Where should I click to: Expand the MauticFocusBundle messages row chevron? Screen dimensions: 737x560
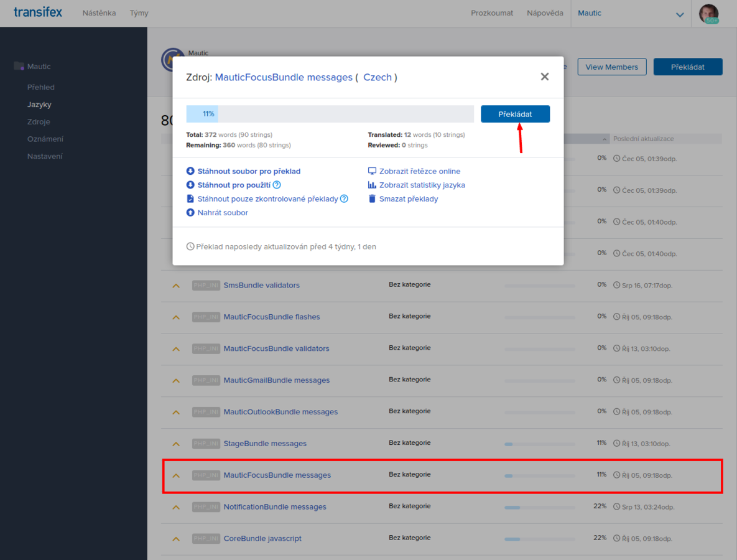tap(176, 475)
